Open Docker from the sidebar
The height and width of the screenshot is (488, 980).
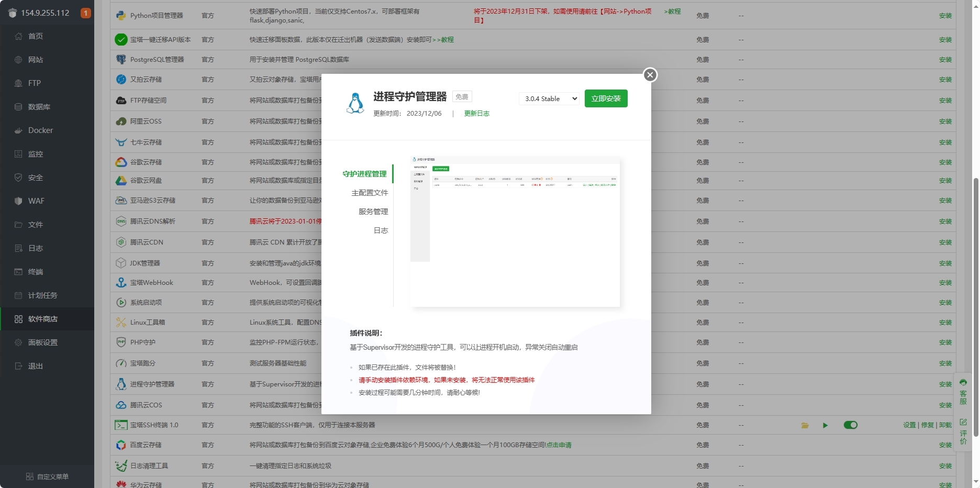pos(40,130)
